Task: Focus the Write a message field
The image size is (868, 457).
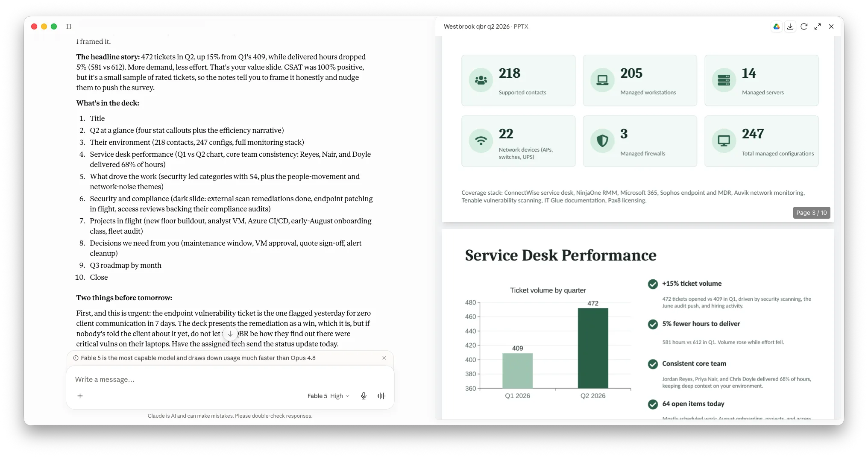Action: click(x=230, y=379)
